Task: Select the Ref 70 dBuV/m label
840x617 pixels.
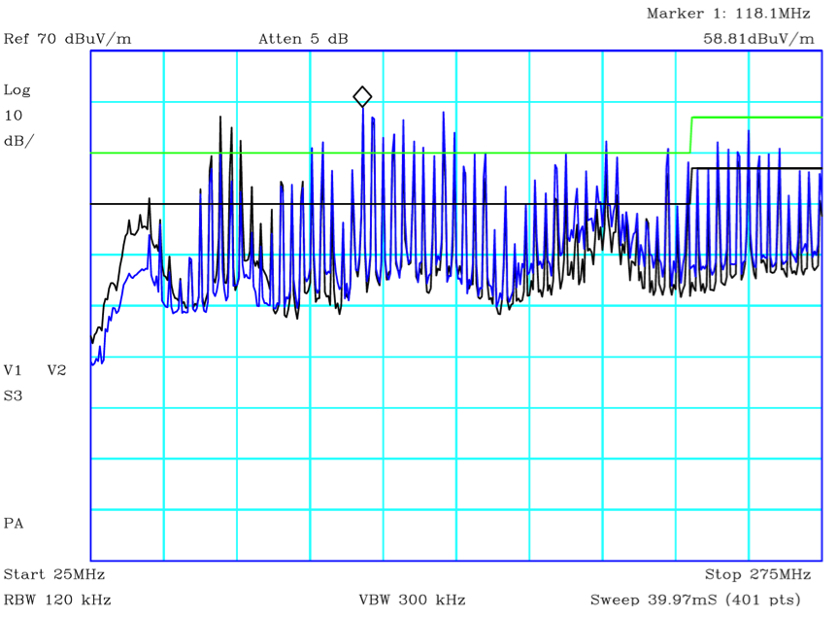Action: click(67, 39)
